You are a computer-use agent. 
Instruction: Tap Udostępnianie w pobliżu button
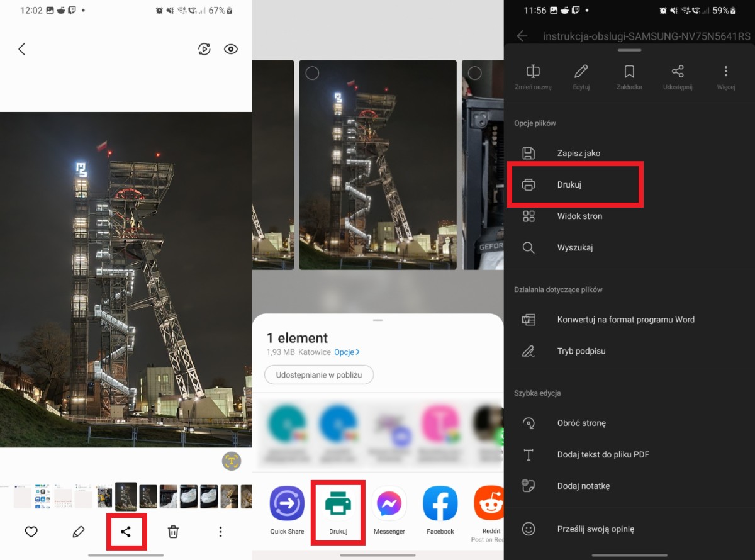(x=318, y=375)
